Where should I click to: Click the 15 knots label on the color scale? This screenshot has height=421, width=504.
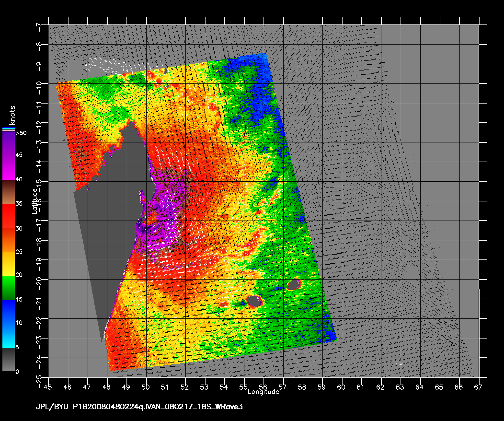pos(19,300)
